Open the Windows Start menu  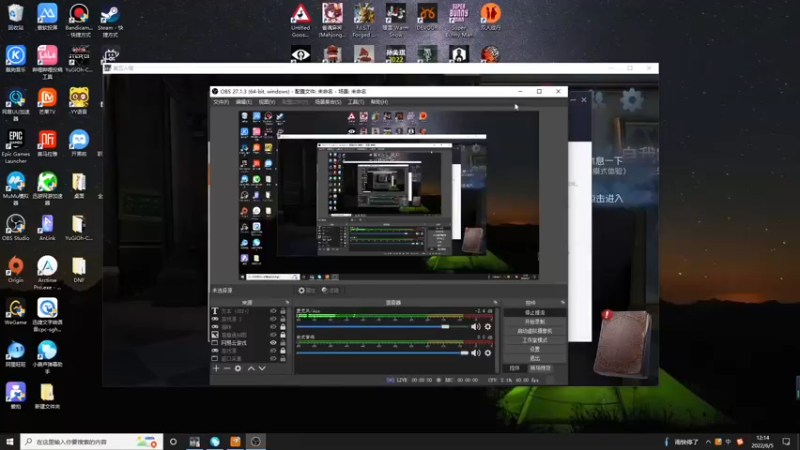pyautogui.click(x=10, y=442)
